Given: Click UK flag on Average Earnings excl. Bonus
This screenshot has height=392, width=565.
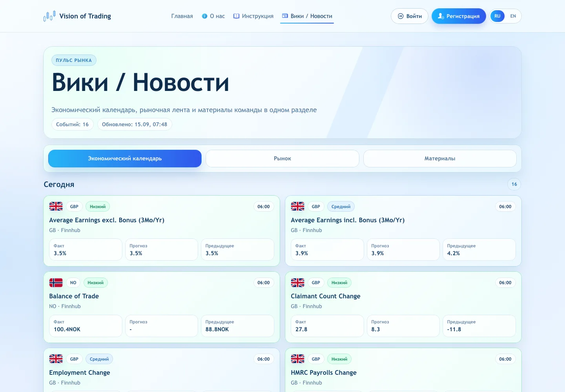Looking at the screenshot, I should point(56,206).
